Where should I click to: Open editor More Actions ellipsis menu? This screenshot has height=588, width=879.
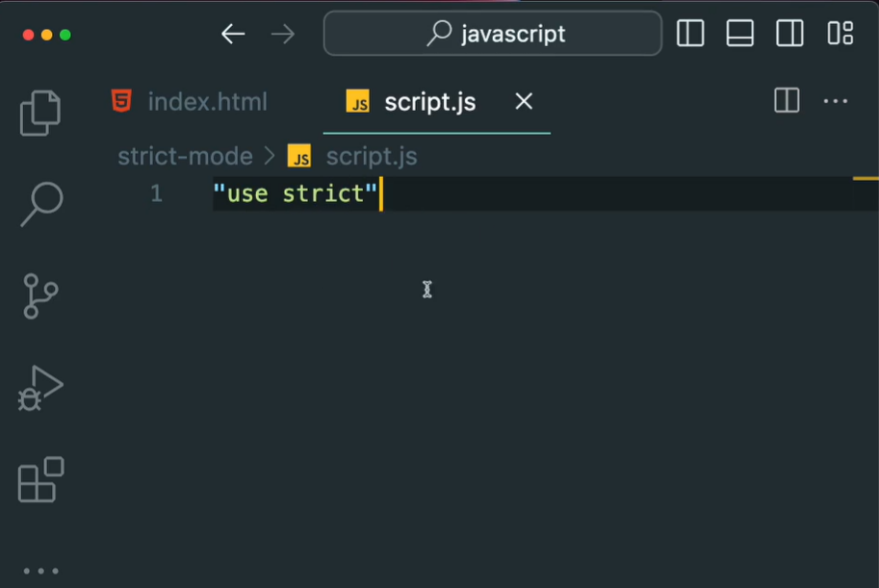pyautogui.click(x=835, y=101)
